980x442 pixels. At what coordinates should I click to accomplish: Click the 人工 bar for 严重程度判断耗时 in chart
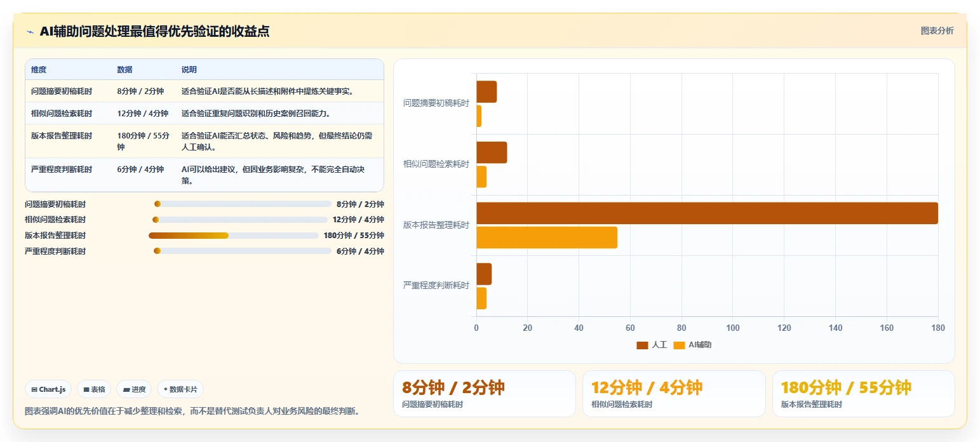point(484,274)
